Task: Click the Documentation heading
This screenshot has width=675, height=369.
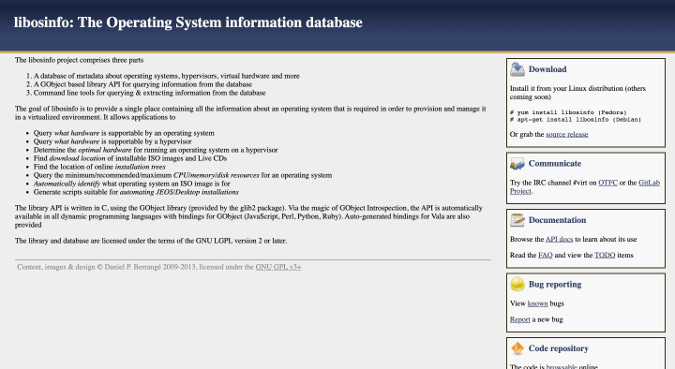Action: tap(557, 220)
